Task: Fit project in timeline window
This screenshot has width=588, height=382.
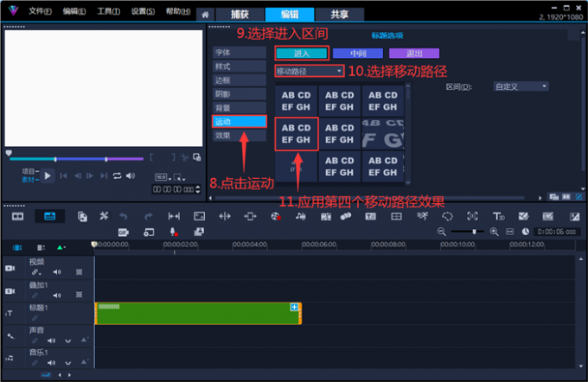Action: (509, 232)
